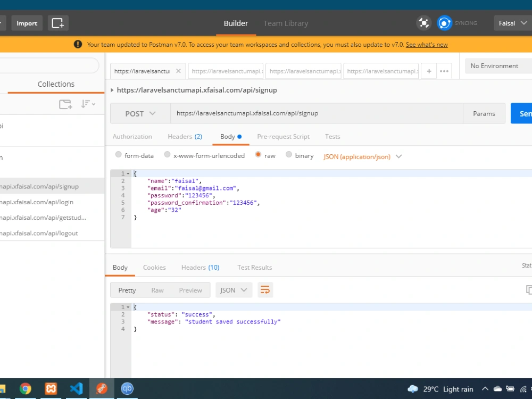This screenshot has width=532, height=399.
Task: Click the new window icon beside Import
Action: click(57, 23)
